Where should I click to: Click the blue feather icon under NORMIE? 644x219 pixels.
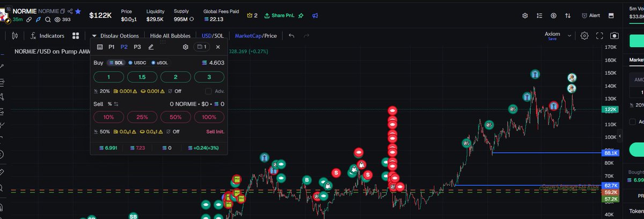click(x=38, y=19)
